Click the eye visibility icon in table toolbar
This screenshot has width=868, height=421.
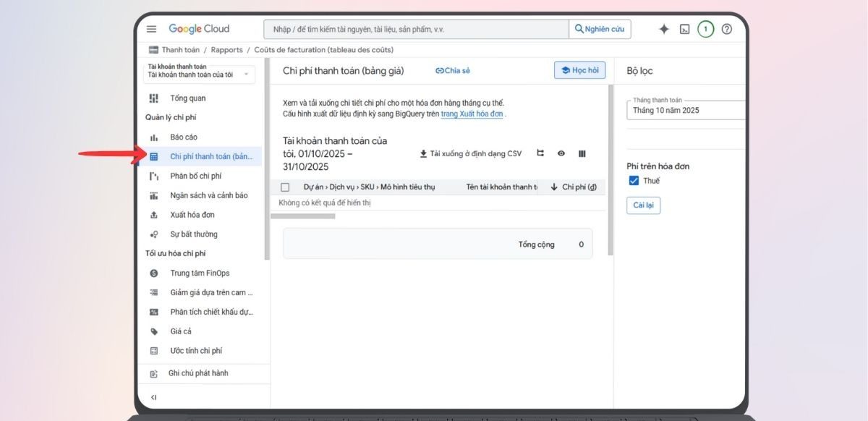click(x=561, y=153)
